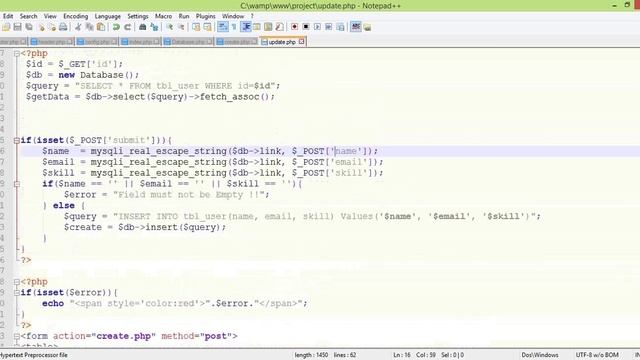
Task: Cut the selection with the scissors icon
Action: [78, 27]
